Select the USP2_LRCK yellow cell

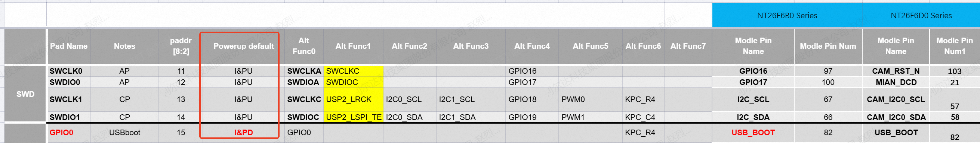pos(353,99)
